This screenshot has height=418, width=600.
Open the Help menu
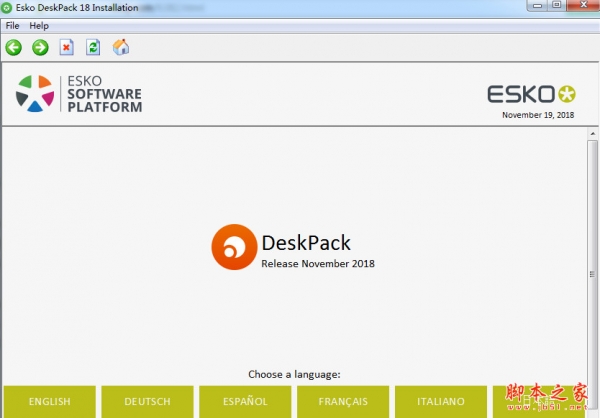pyautogui.click(x=39, y=26)
